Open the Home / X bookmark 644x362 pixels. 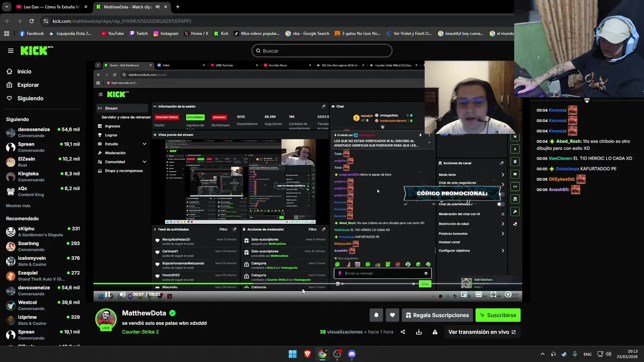coord(196,34)
